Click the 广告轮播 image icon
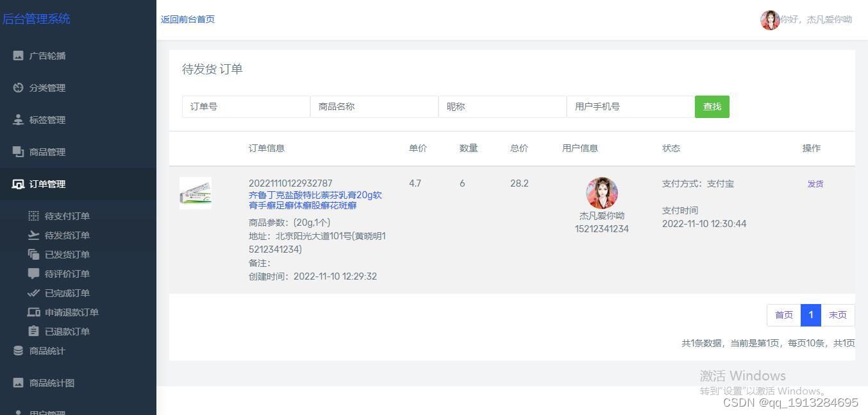Screen dimensions: 868x415 pyautogui.click(x=18, y=56)
